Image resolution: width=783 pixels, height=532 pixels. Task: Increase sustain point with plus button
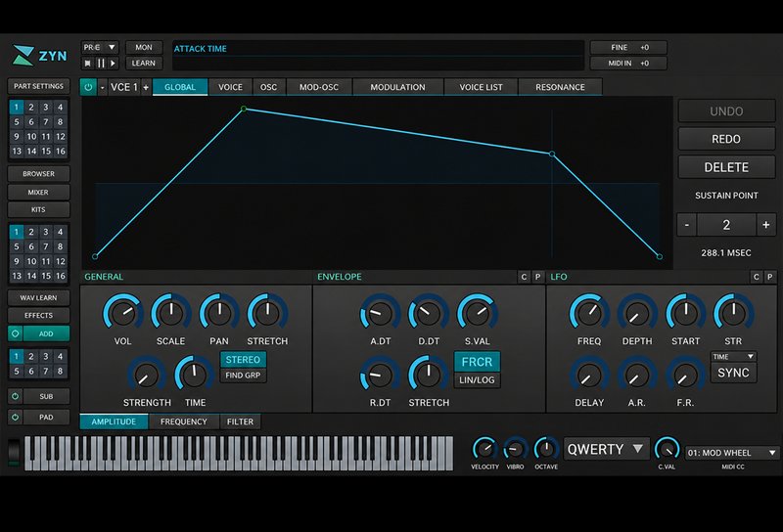click(766, 225)
